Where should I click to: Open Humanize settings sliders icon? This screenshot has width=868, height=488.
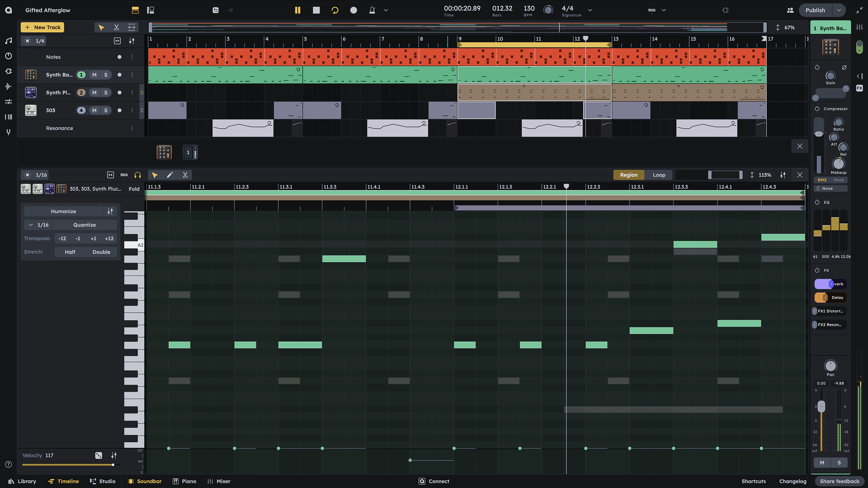110,211
